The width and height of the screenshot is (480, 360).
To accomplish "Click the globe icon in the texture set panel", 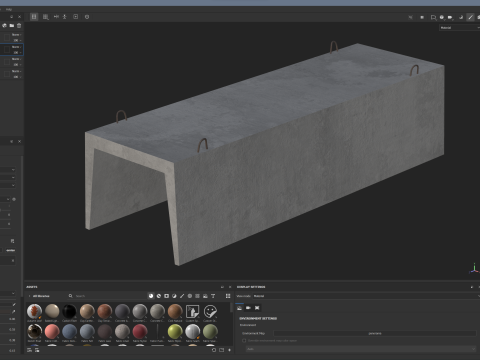I will coord(4,26).
